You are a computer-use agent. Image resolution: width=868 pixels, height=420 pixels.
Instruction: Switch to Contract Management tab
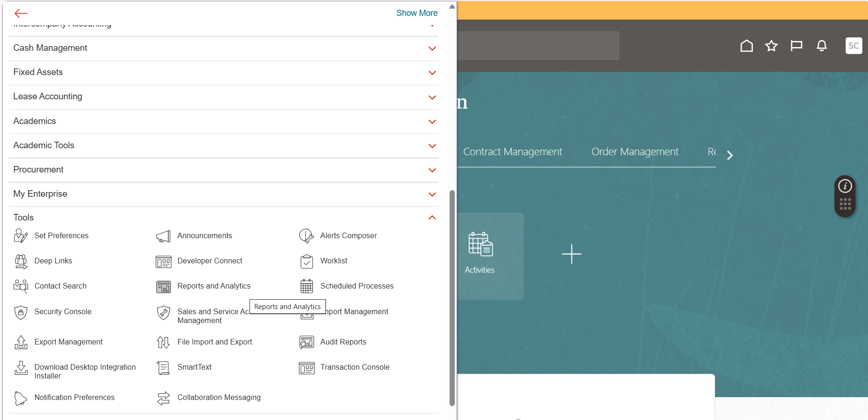[513, 152]
